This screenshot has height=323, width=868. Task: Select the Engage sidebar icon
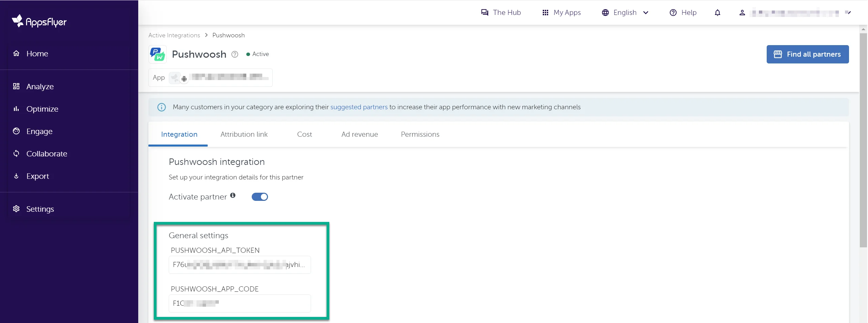16,131
